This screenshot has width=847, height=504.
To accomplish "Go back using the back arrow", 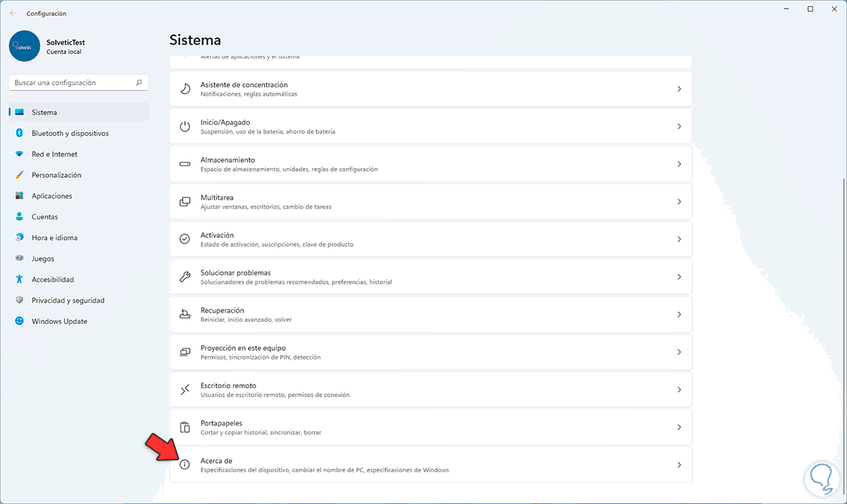I will pyautogui.click(x=13, y=13).
